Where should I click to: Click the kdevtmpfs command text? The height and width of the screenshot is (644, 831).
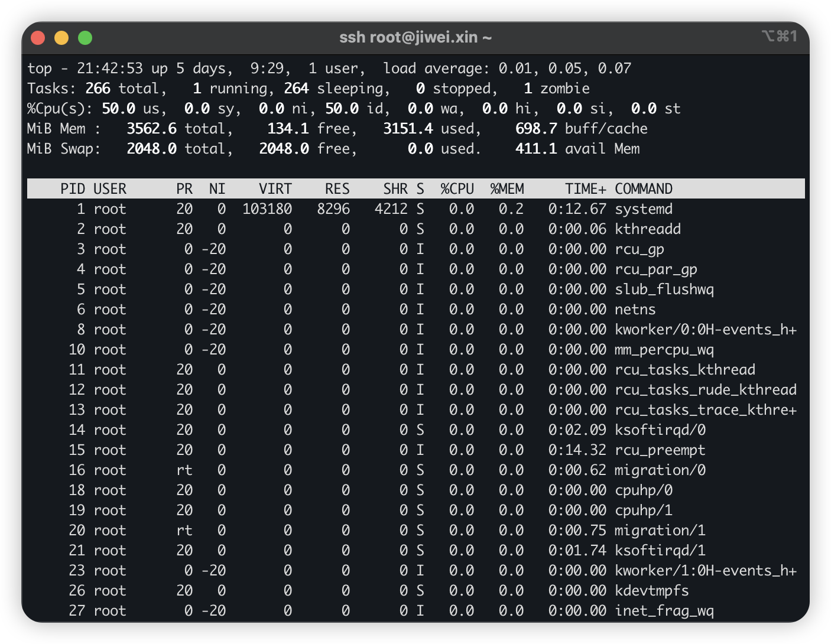click(x=651, y=591)
